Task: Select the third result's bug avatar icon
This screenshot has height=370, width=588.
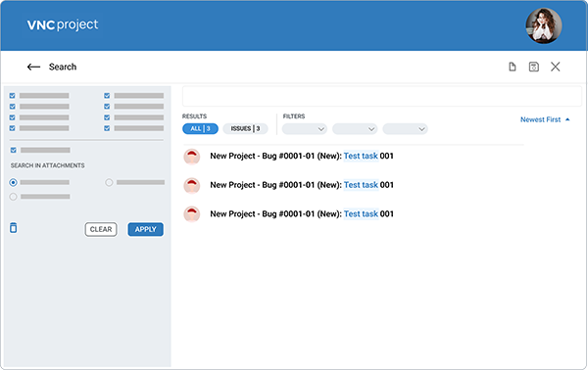Action: pyautogui.click(x=192, y=214)
